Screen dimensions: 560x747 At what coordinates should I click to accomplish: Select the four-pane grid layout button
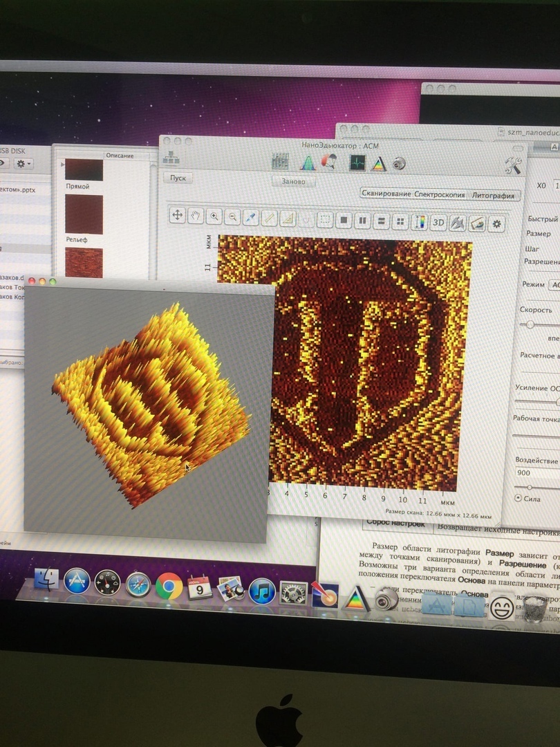[x=400, y=222]
